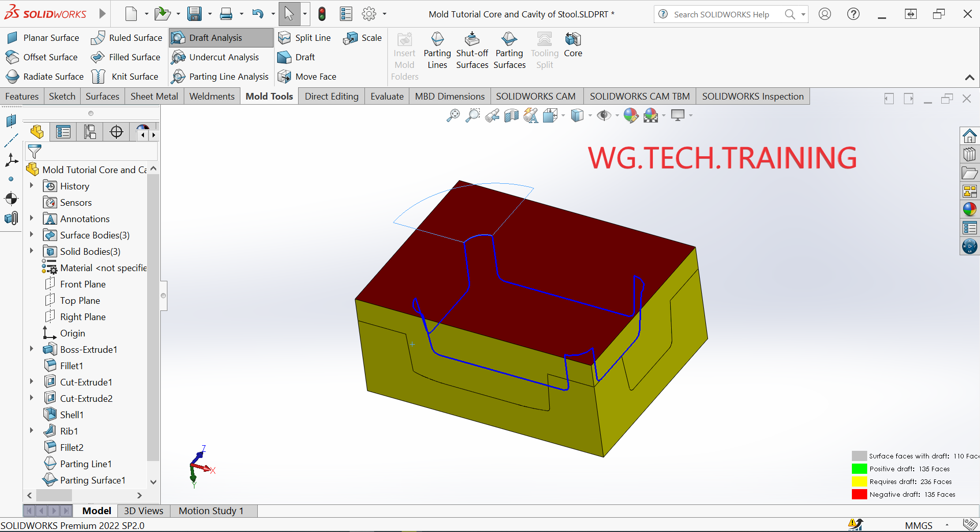Expand the History folder
Image resolution: width=980 pixels, height=532 pixels.
click(32, 186)
